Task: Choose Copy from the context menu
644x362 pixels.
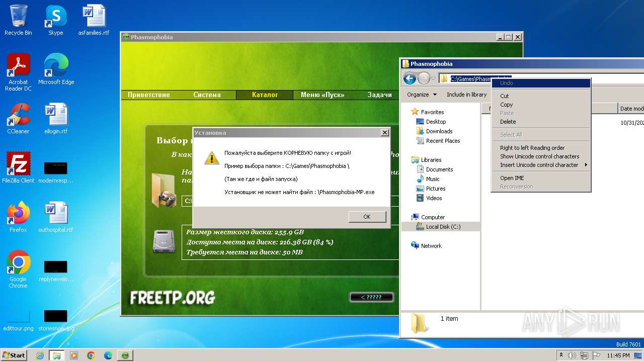Action: 541,105
